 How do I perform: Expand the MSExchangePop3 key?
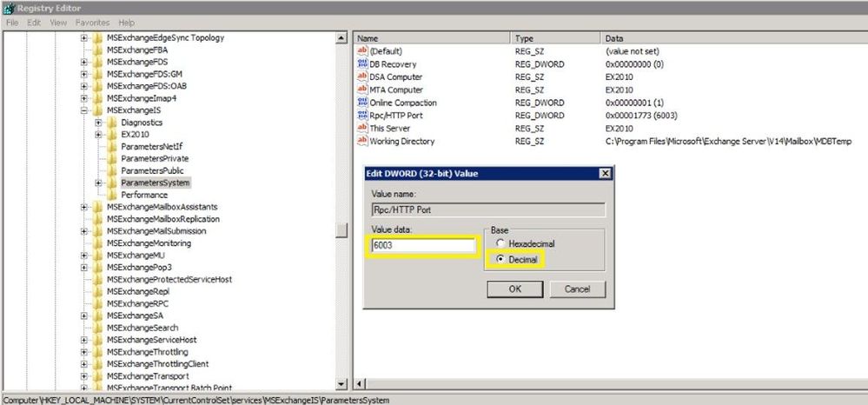tap(83, 268)
